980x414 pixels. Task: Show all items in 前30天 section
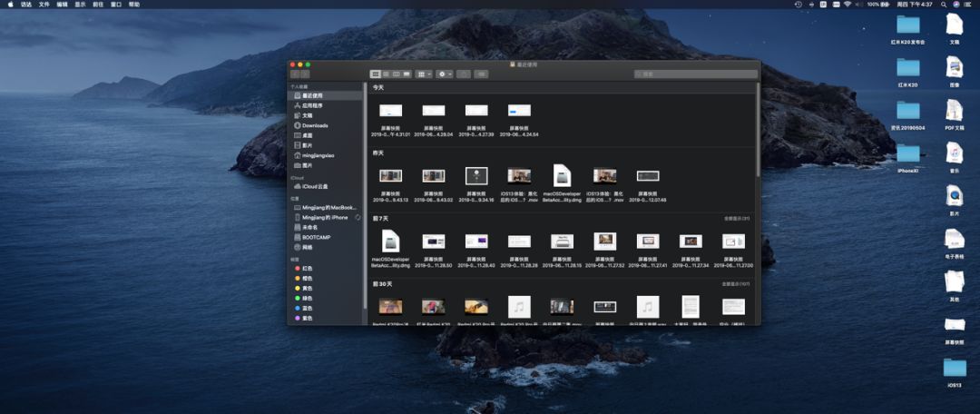click(x=735, y=284)
